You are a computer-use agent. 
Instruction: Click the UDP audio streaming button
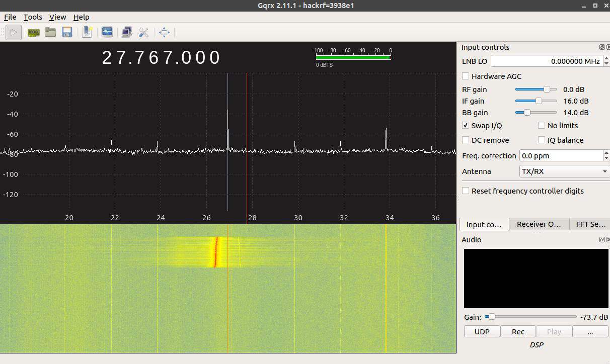click(x=482, y=332)
